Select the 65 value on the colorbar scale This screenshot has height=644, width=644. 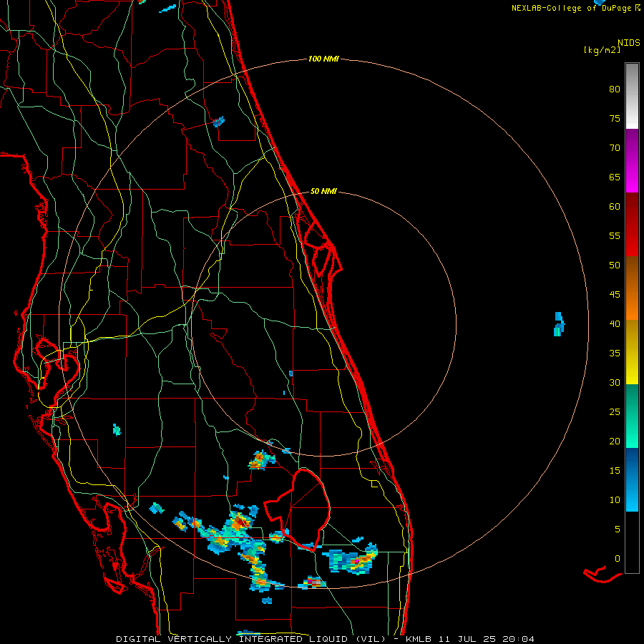[615, 177]
